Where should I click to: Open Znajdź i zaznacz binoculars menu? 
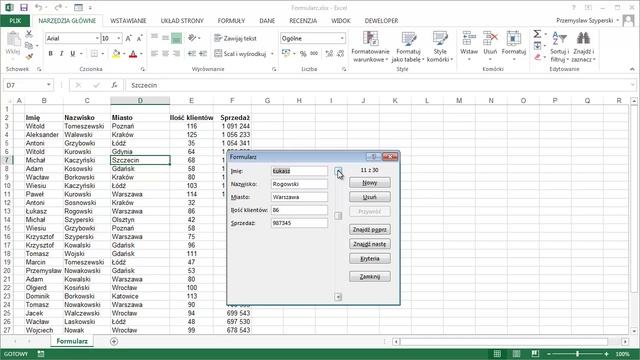[x=583, y=47]
